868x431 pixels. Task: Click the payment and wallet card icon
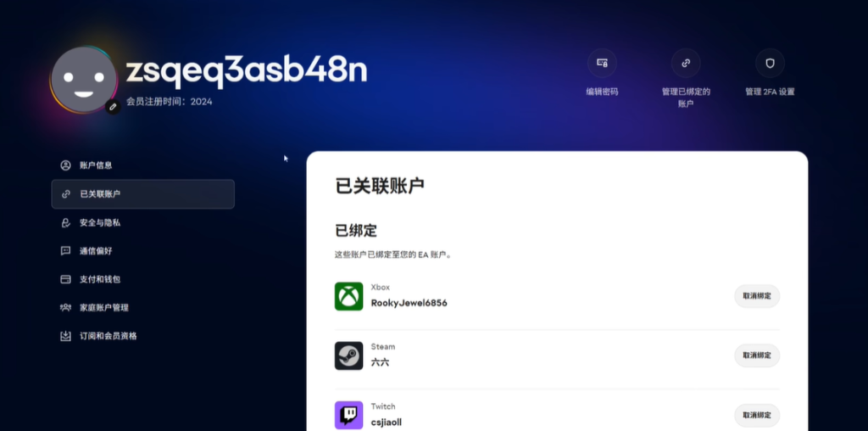pos(65,279)
